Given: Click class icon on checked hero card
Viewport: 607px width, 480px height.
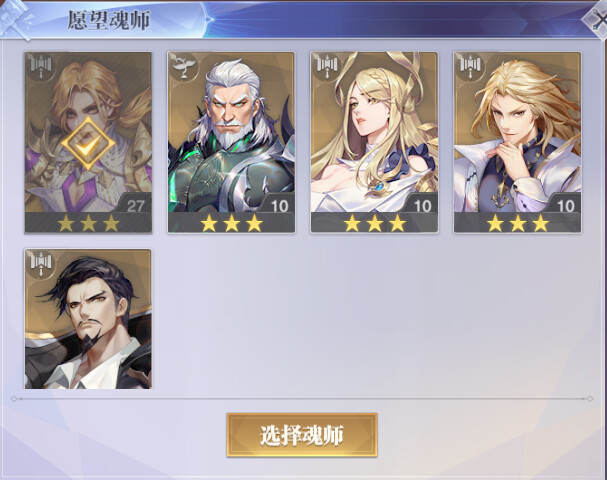Looking at the screenshot, I should pos(41,67).
